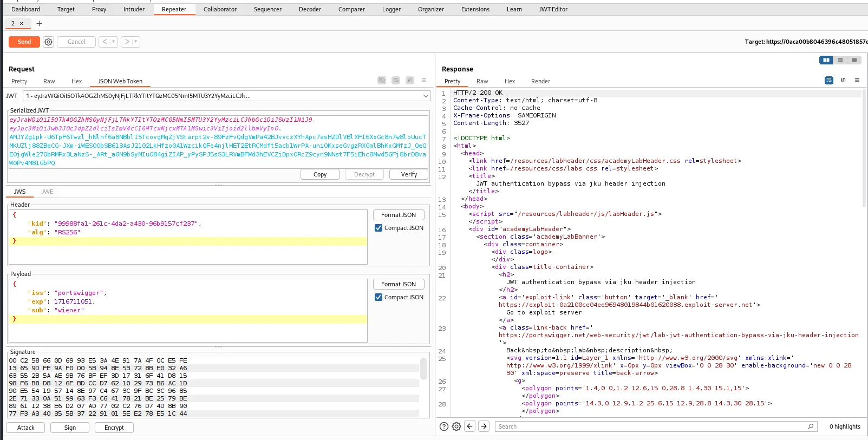Switch Response view to Raw
868x440 pixels.
[x=482, y=81]
